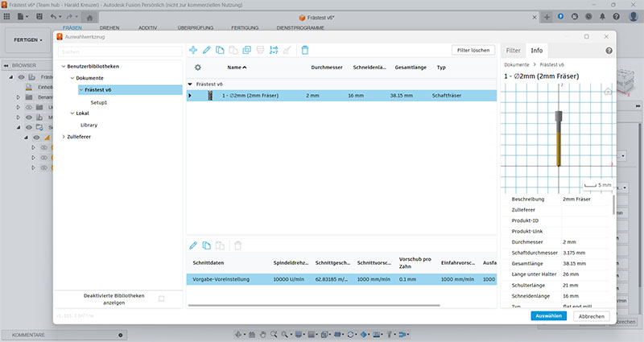Select the Library tree item
This screenshot has width=644, height=342.
pos(89,126)
